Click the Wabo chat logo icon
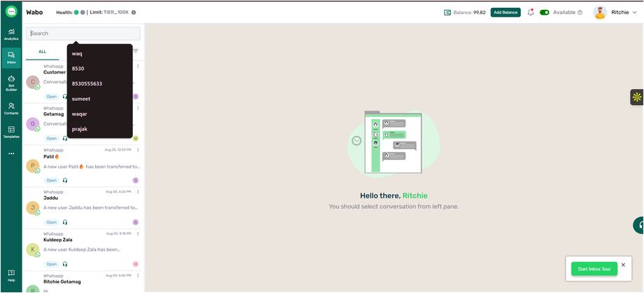This screenshot has width=644, height=293. [x=11, y=11]
